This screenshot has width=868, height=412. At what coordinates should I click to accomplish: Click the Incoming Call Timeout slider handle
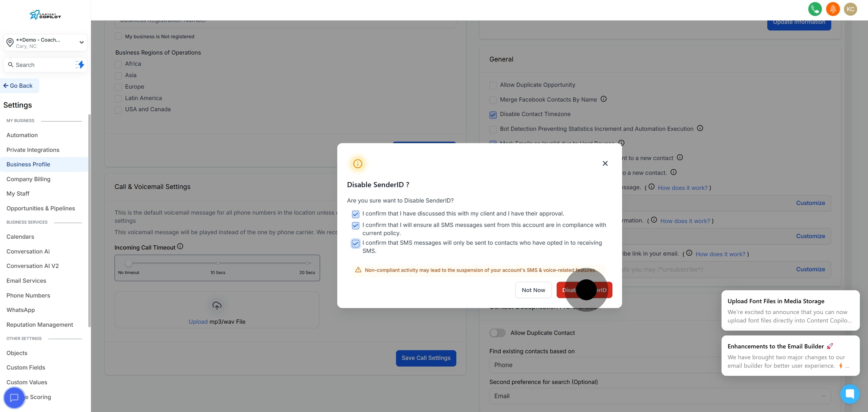pyautogui.click(x=128, y=263)
